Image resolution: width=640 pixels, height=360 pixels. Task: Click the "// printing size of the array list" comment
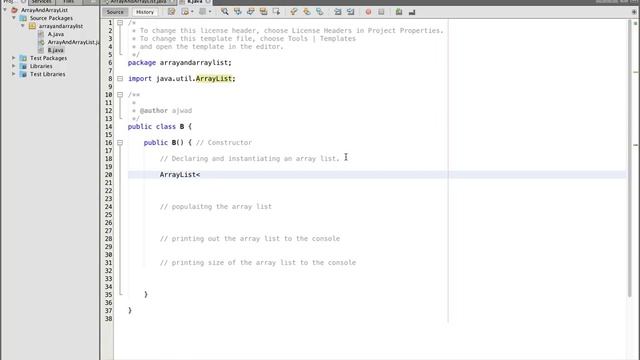[258, 262]
